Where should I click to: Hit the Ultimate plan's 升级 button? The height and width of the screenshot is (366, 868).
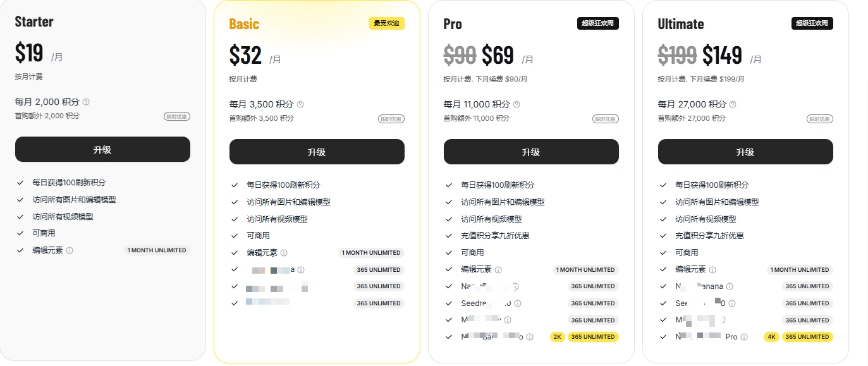745,152
